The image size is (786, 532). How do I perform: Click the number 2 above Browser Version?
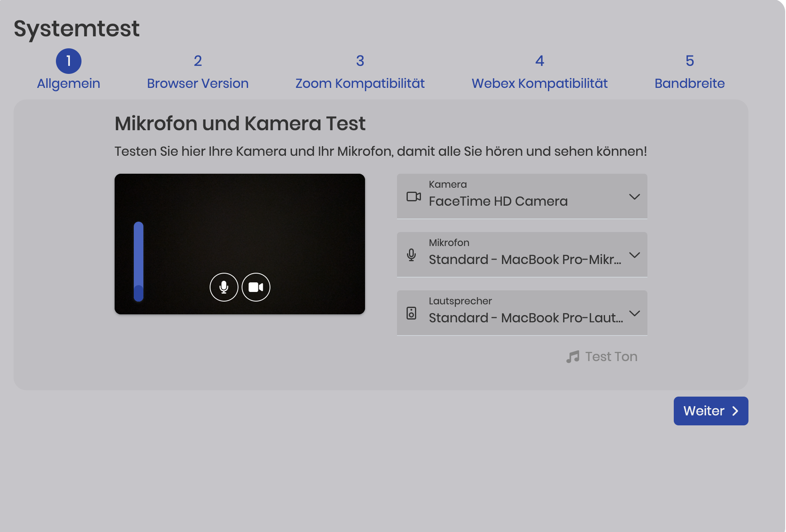click(198, 61)
